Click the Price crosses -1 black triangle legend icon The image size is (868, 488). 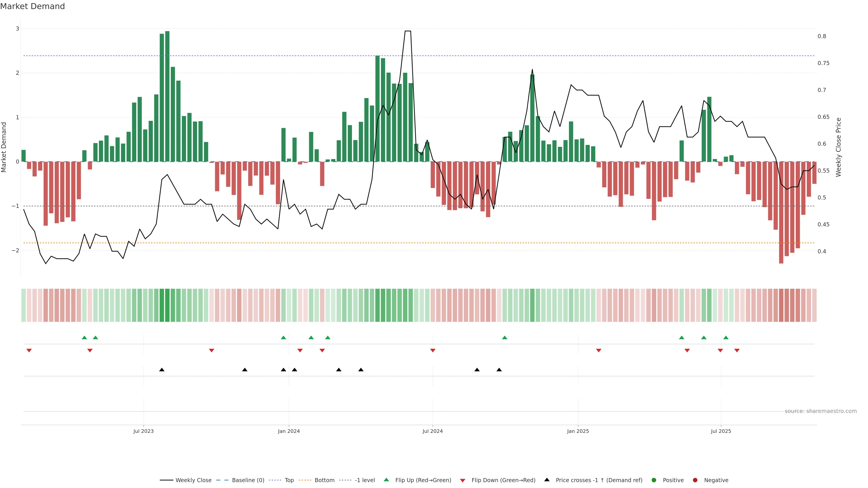[547, 480]
